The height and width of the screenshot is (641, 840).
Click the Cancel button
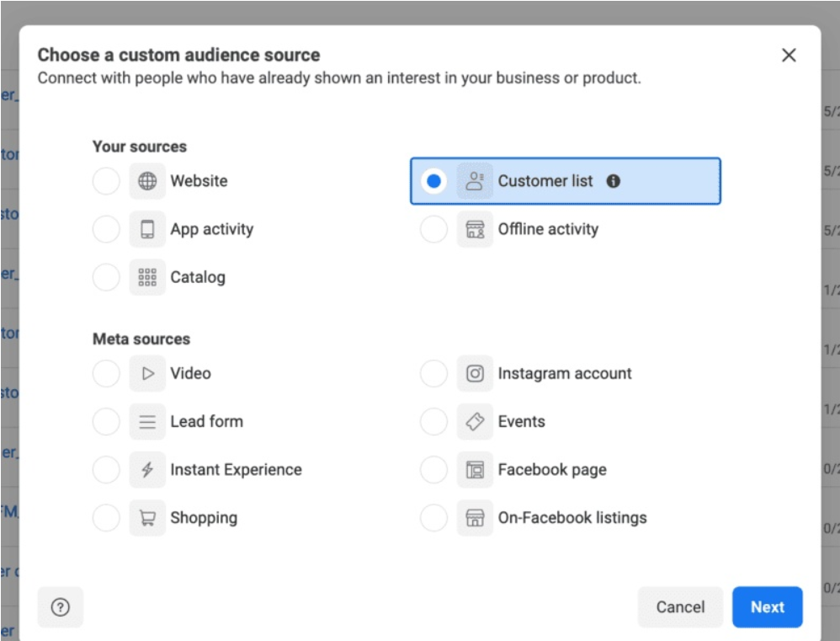tap(680, 607)
